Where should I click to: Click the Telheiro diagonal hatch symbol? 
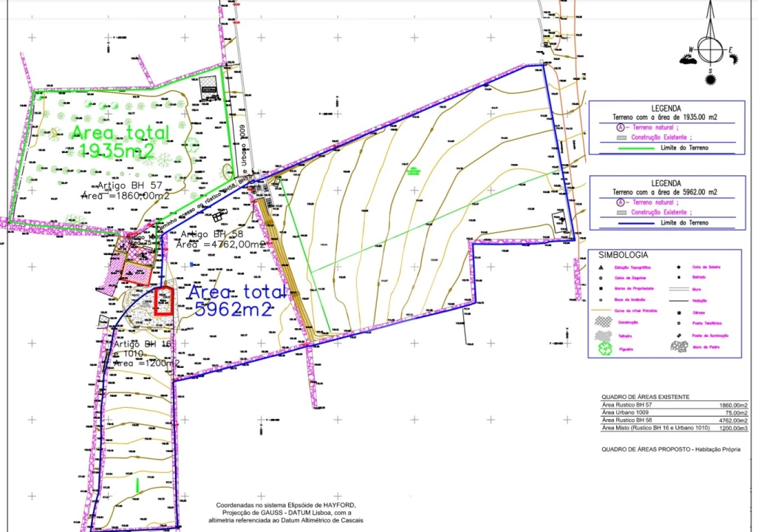[x=603, y=335]
